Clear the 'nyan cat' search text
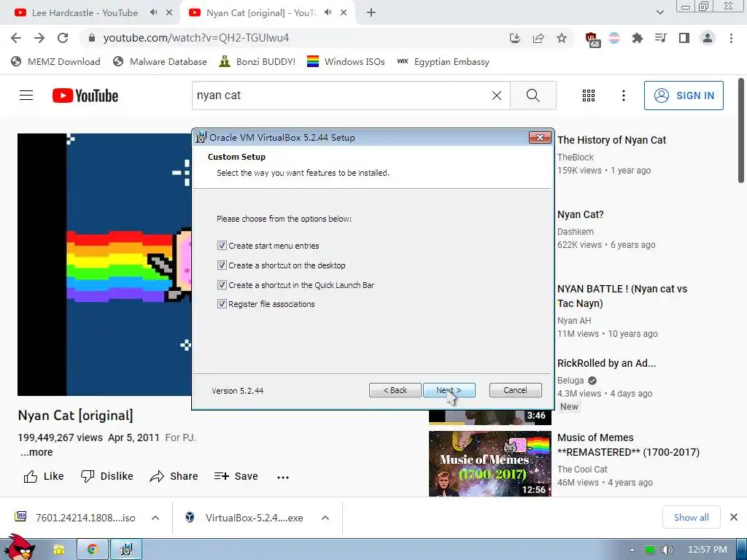747x560 pixels. 496,96
